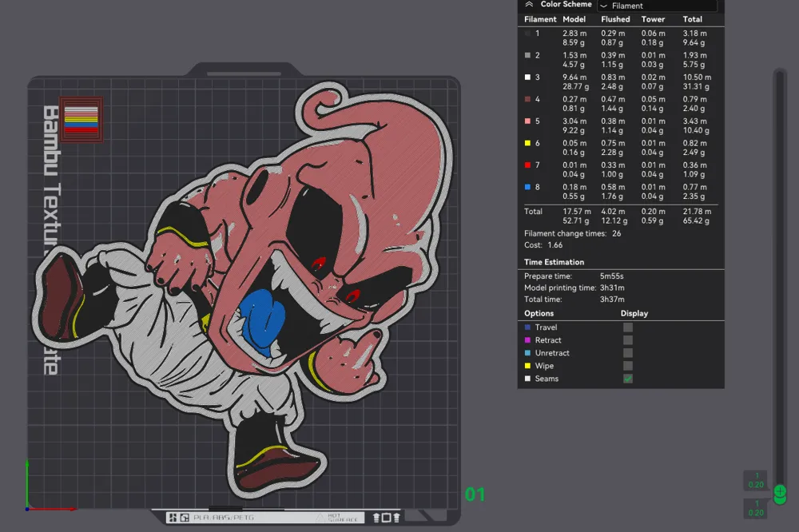Click the Options section heading
Image resolution: width=799 pixels, height=532 pixels.
[539, 313]
